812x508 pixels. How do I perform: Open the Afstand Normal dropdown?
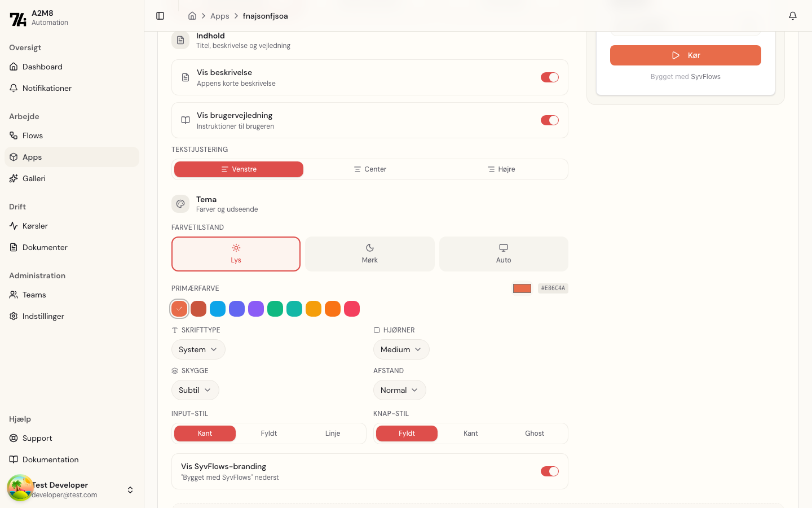(399, 390)
